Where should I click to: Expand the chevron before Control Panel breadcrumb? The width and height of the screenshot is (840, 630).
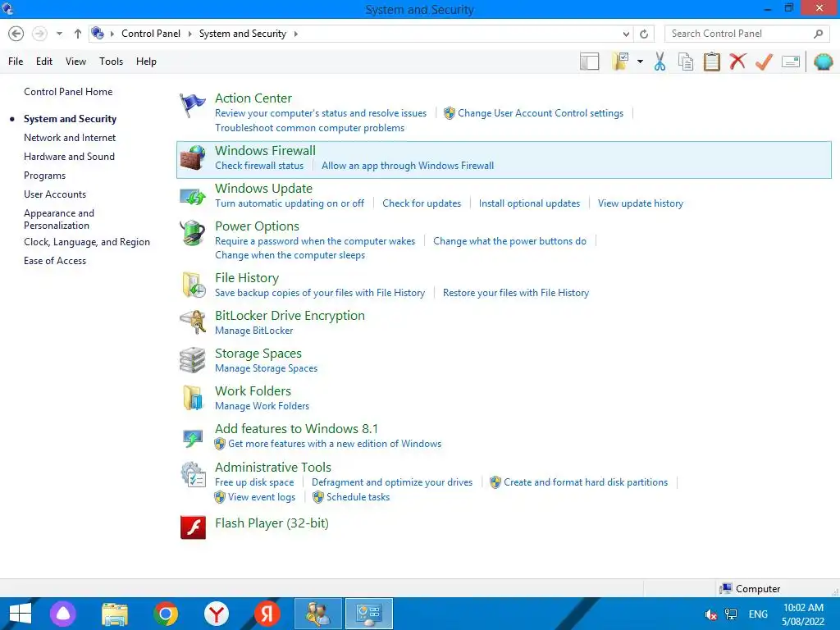tap(112, 34)
